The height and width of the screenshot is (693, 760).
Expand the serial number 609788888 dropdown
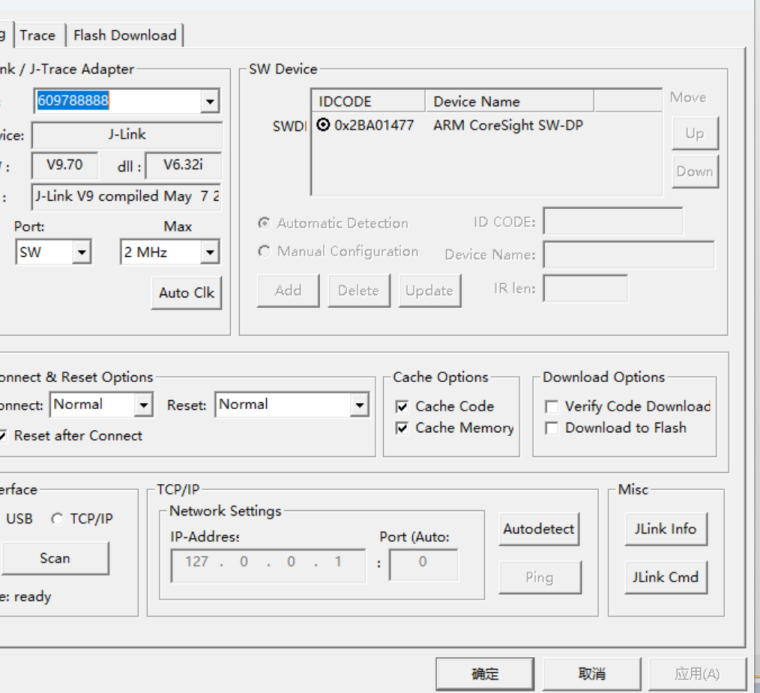209,101
